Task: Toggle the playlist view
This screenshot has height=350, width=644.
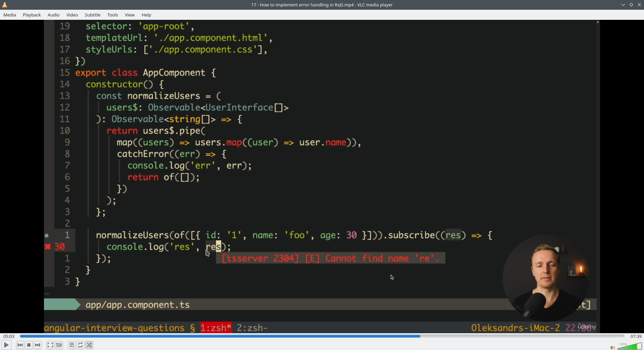Action: (x=72, y=345)
